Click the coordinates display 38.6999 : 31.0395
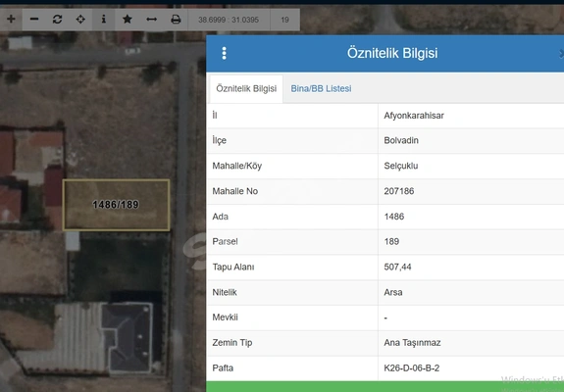Image resolution: width=564 pixels, height=392 pixels. (229, 20)
